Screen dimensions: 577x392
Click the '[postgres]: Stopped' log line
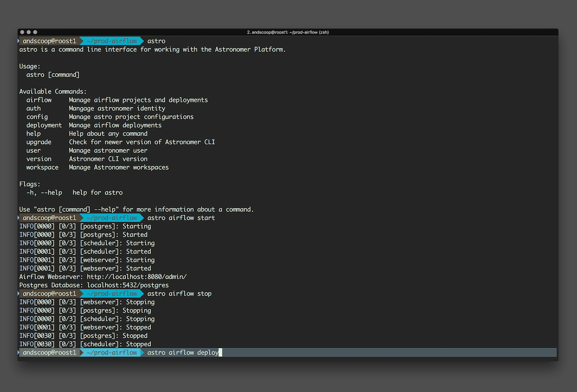pos(83,336)
